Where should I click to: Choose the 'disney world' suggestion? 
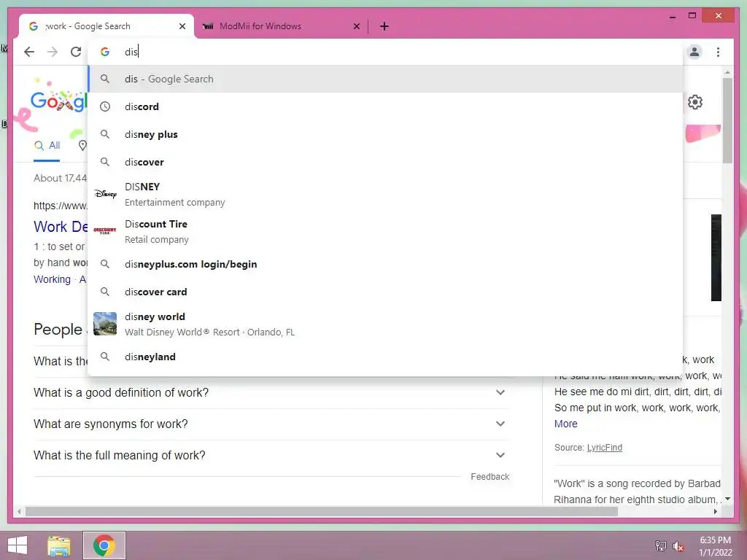385,324
